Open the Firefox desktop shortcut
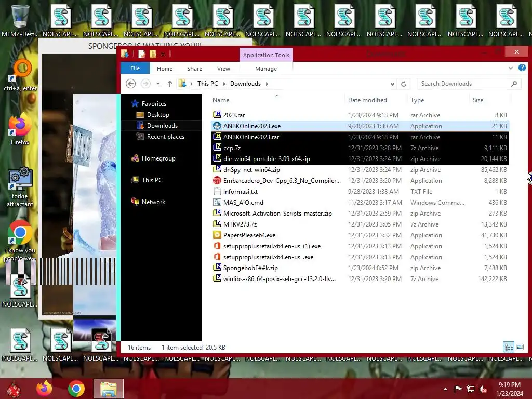 click(x=20, y=129)
